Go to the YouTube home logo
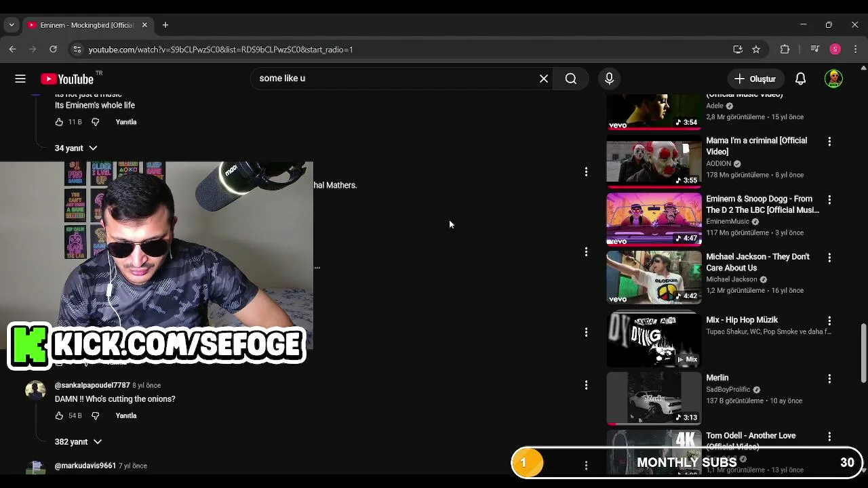 click(x=67, y=79)
